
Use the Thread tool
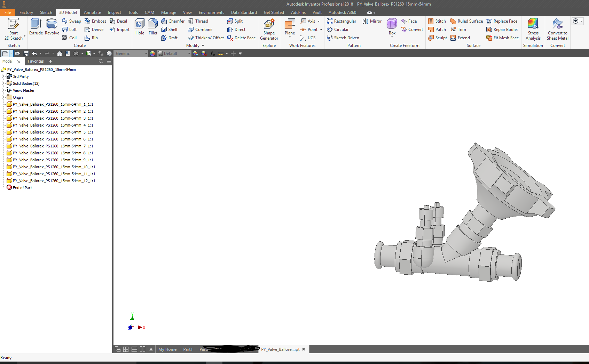point(198,21)
